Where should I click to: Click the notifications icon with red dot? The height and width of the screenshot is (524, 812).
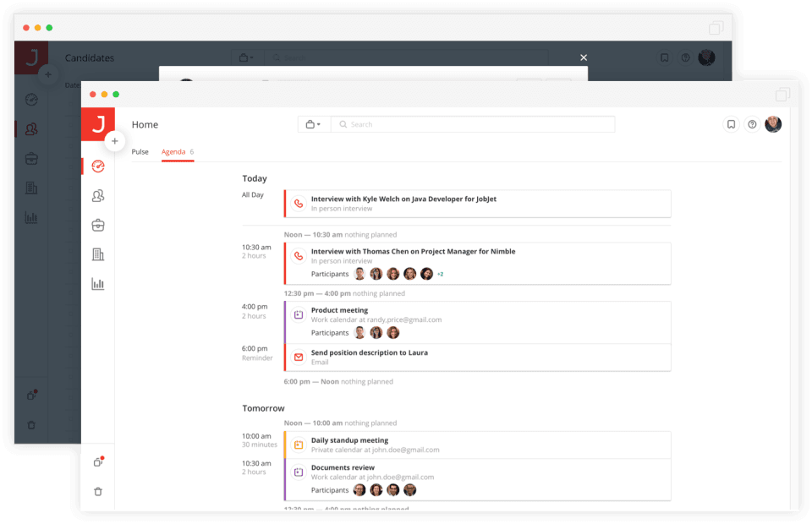pyautogui.click(x=98, y=461)
